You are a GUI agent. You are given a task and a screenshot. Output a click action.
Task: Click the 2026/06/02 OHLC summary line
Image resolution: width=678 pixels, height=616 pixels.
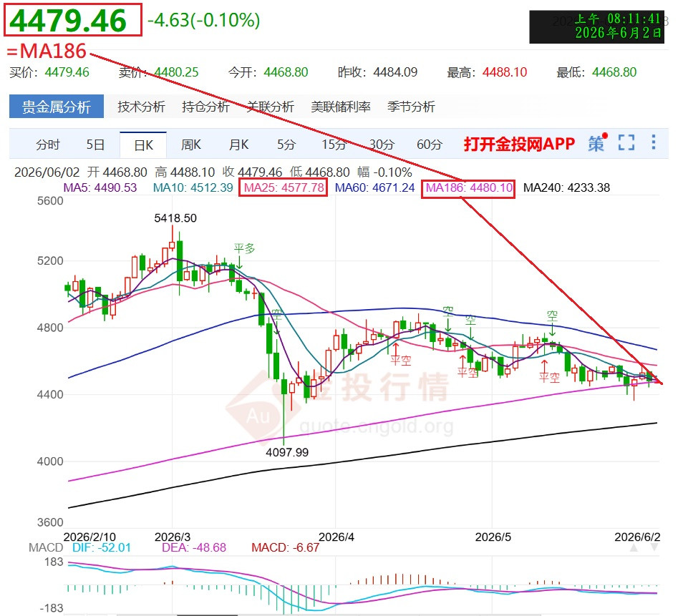213,172
